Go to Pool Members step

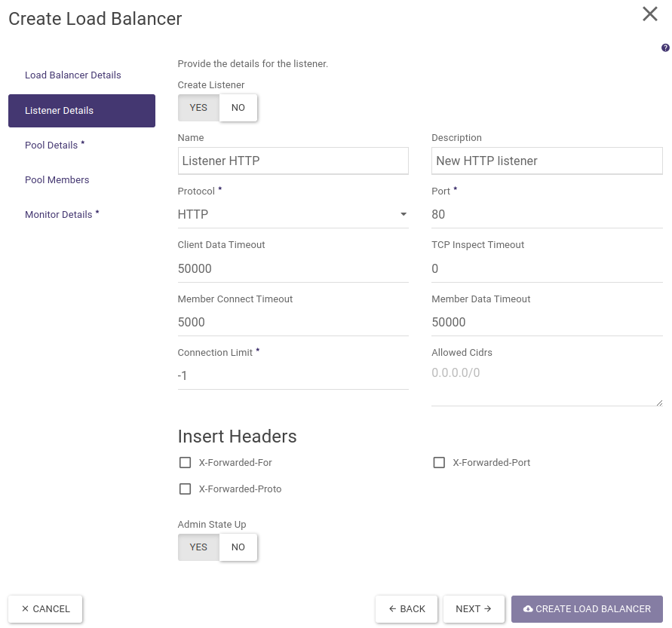pyautogui.click(x=57, y=180)
